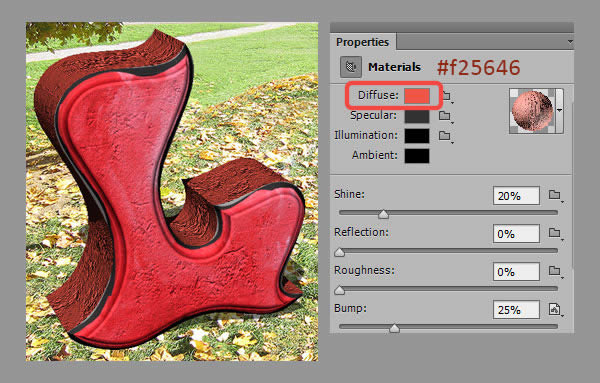Open the Reflection texture folder icon
600x383 pixels.
click(x=555, y=233)
